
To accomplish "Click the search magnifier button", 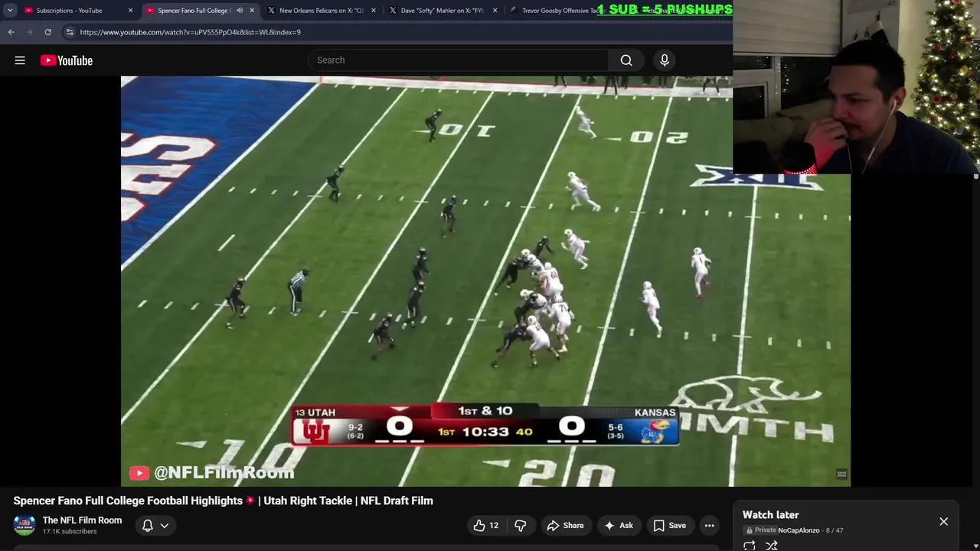I will pos(626,60).
